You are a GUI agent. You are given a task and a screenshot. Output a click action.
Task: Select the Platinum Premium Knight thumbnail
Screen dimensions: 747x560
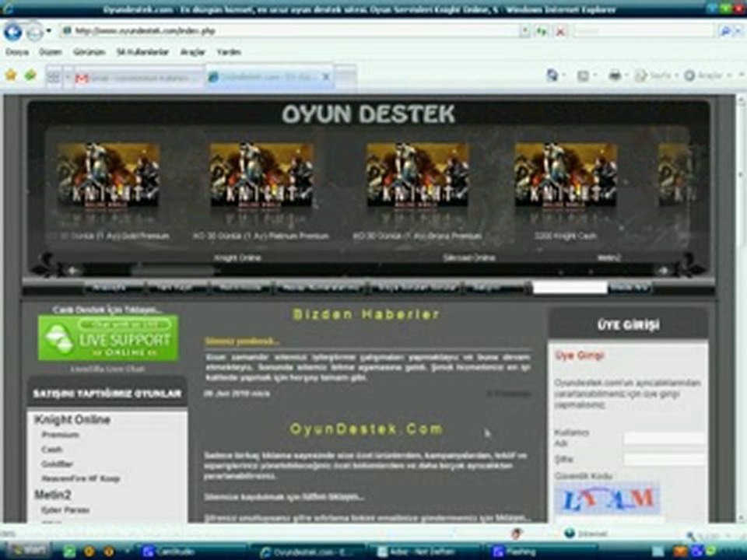point(261,175)
